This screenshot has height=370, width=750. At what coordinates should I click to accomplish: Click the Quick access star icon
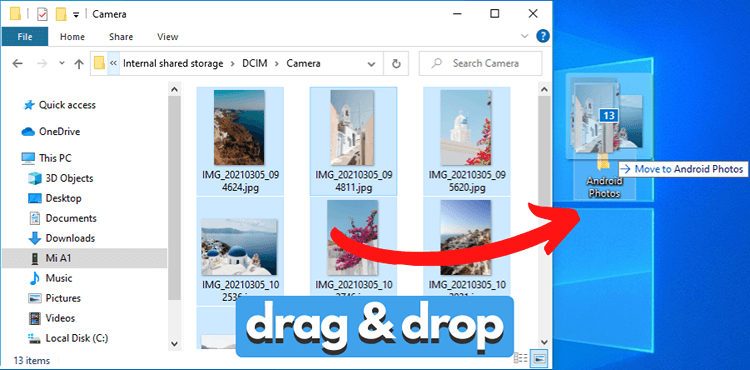tap(29, 105)
